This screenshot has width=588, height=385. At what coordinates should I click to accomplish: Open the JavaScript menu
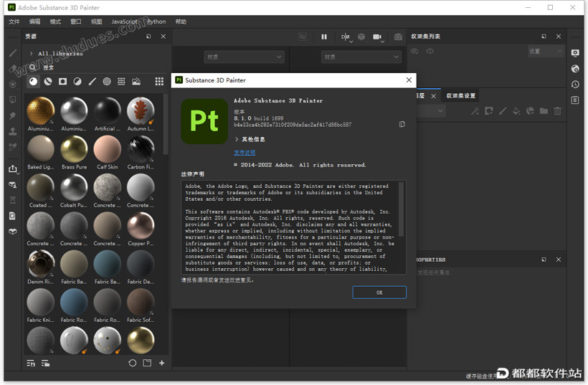(x=124, y=22)
